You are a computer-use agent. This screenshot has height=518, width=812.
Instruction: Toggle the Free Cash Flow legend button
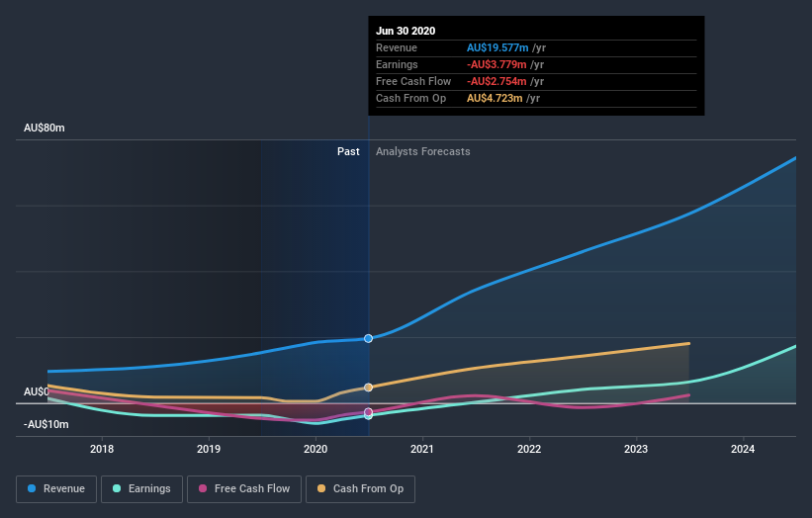244,489
